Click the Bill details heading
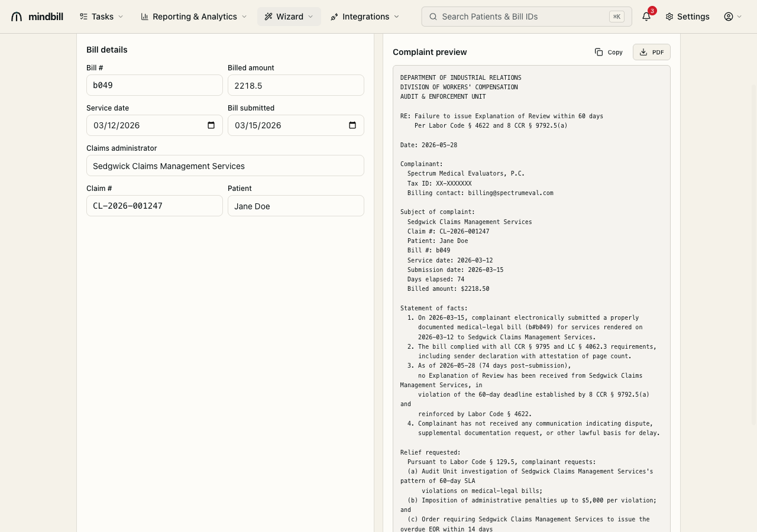 tap(107, 50)
